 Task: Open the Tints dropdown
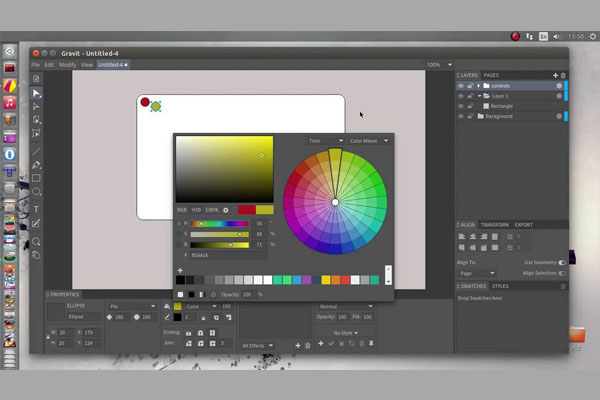325,141
